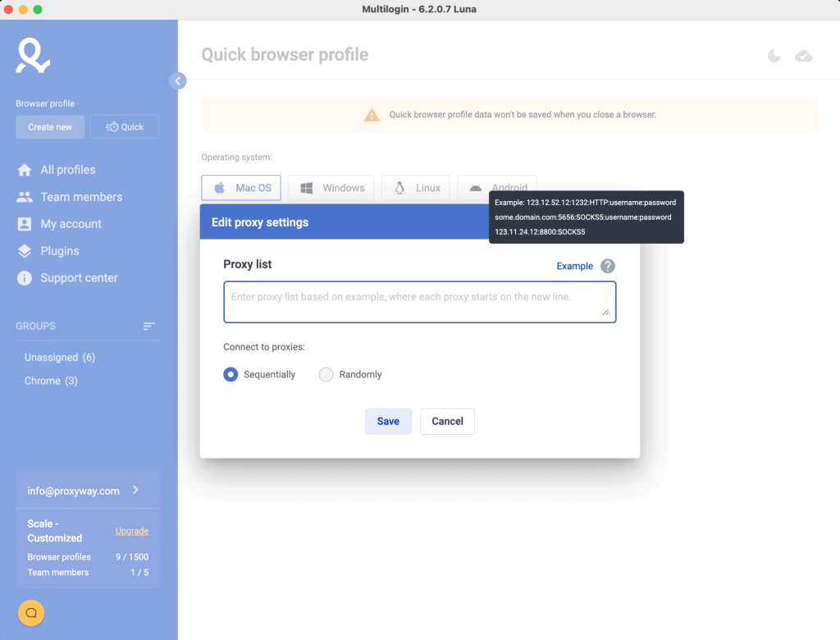
Task: Click the layers icon beside Plugins
Action: (24, 251)
